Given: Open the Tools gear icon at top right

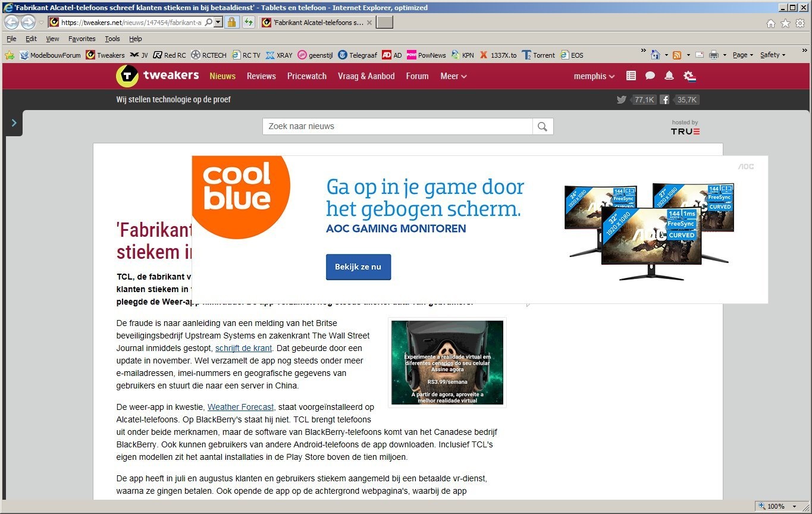Looking at the screenshot, I should (800, 23).
